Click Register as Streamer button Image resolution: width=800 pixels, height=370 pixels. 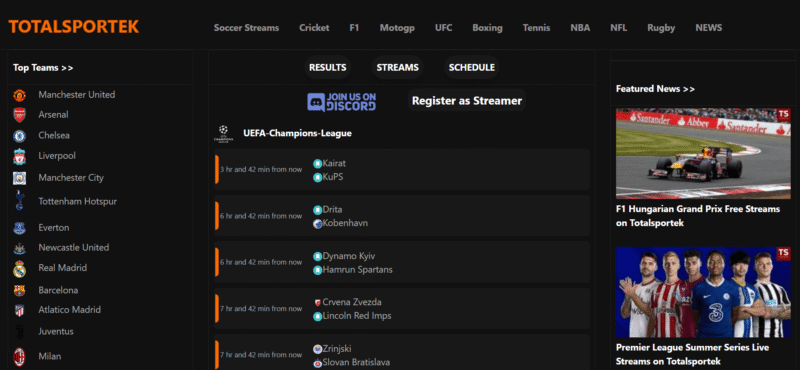(467, 101)
